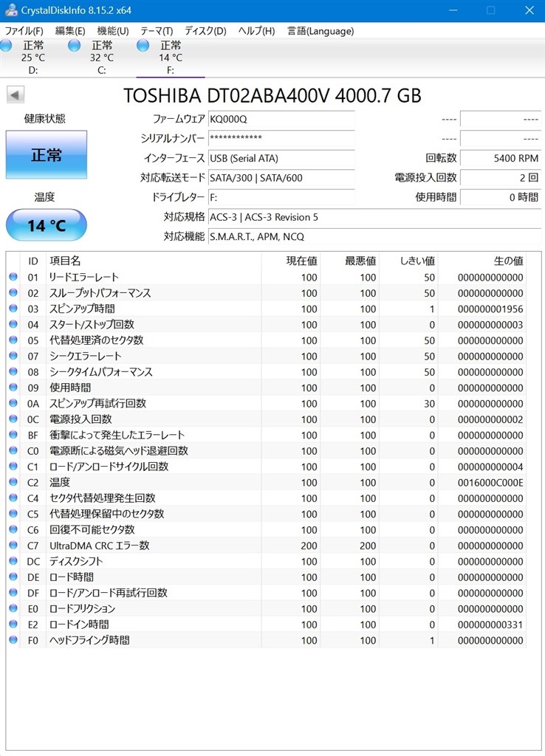Open the テーマ(T) menu

click(x=157, y=31)
